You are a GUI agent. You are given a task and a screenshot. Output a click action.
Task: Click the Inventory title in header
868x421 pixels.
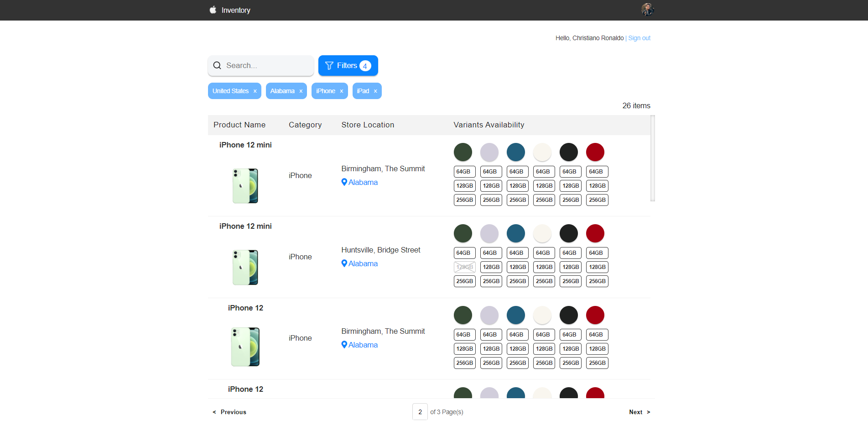tap(236, 10)
